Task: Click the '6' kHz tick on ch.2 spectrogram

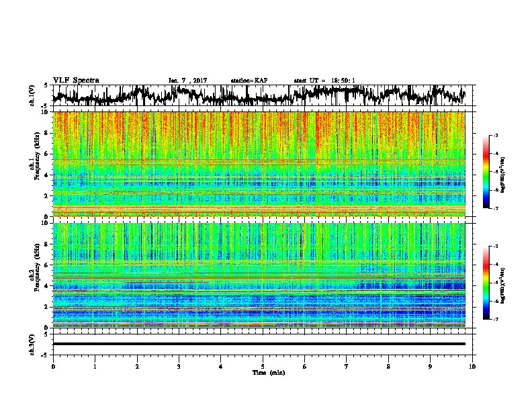Action: pyautogui.click(x=47, y=265)
